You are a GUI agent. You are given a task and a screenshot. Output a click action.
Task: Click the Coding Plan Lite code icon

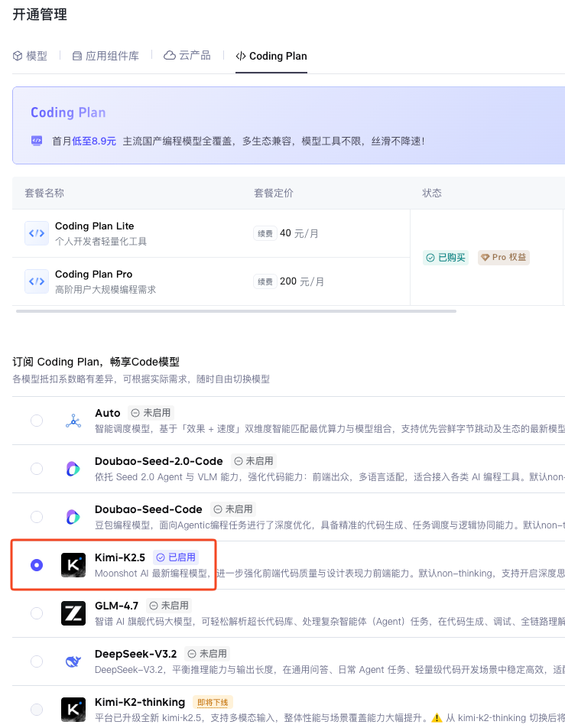pyautogui.click(x=37, y=233)
